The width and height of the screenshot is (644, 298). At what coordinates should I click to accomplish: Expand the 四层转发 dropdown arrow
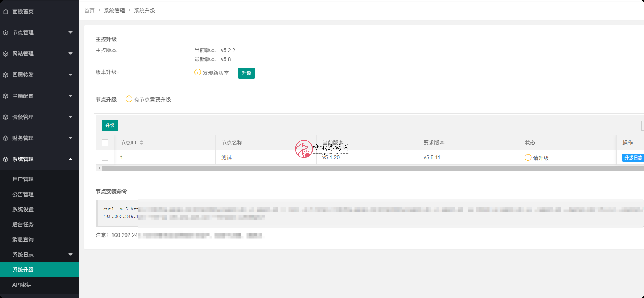click(x=71, y=75)
